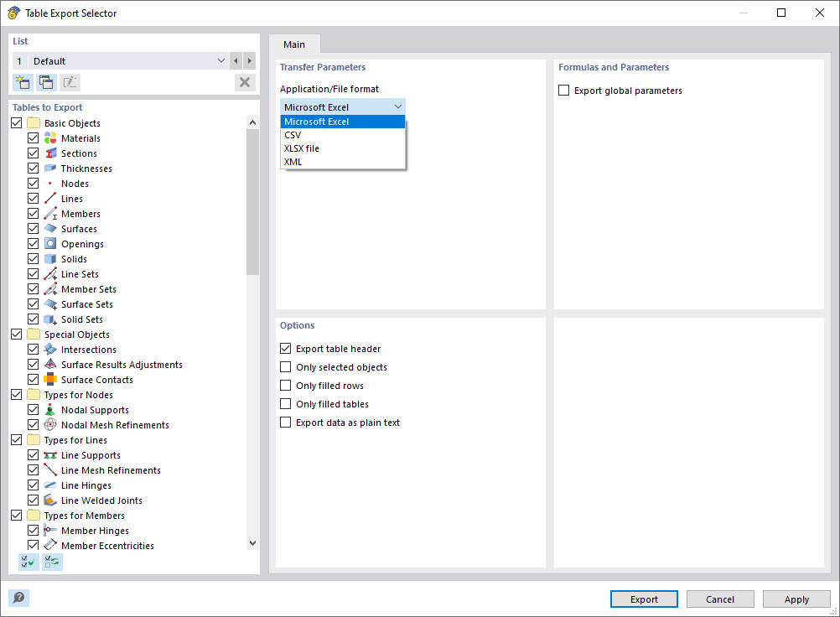Image resolution: width=840 pixels, height=617 pixels.
Task: Copy the current Default list
Action: pos(46,81)
